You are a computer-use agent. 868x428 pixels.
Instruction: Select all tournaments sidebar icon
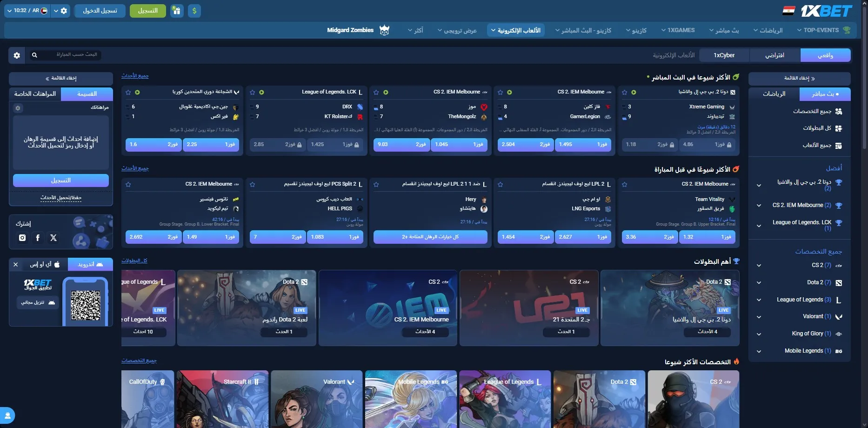(x=839, y=128)
